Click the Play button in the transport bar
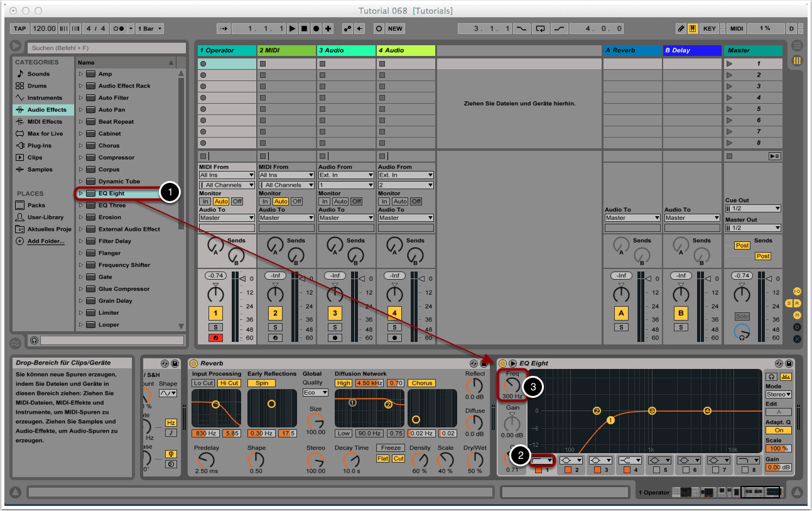812x511 pixels. [x=292, y=29]
